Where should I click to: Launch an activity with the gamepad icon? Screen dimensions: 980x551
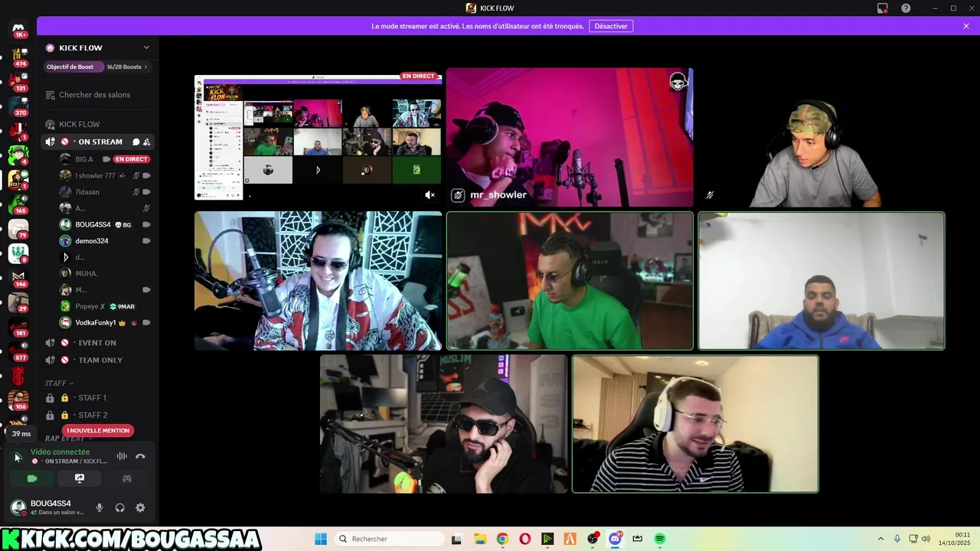(127, 478)
